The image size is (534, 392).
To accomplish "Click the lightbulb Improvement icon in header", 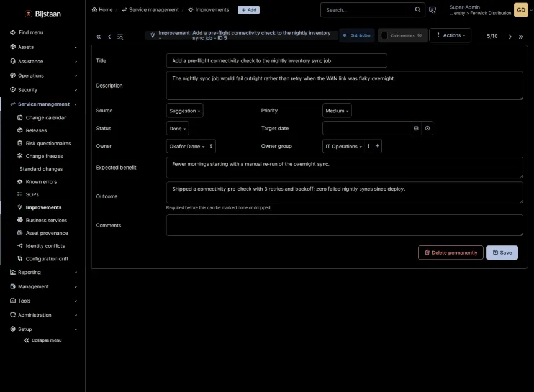I will tap(153, 35).
